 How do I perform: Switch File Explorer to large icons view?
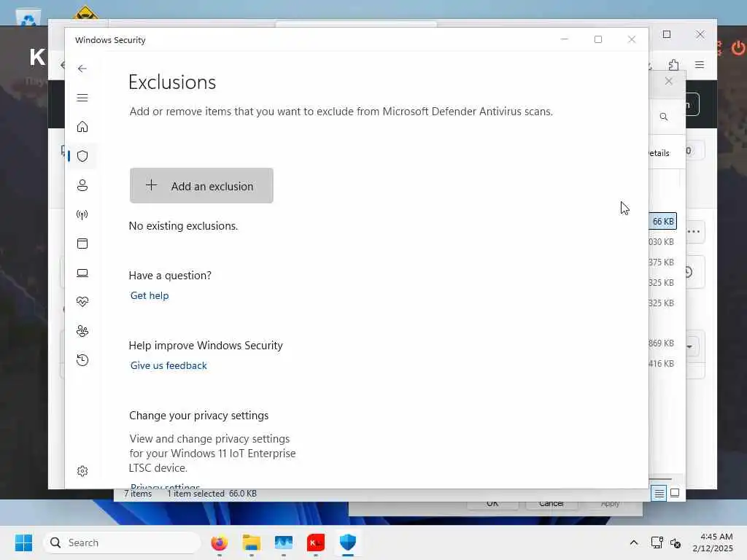point(675,493)
